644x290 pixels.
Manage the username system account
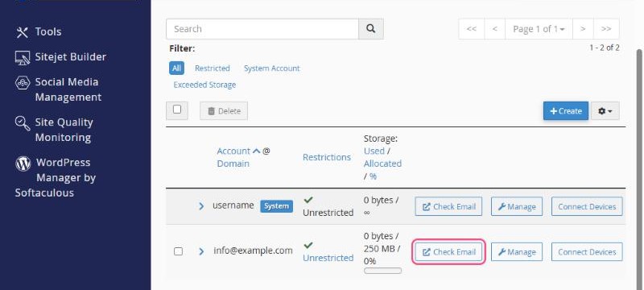[x=517, y=206]
